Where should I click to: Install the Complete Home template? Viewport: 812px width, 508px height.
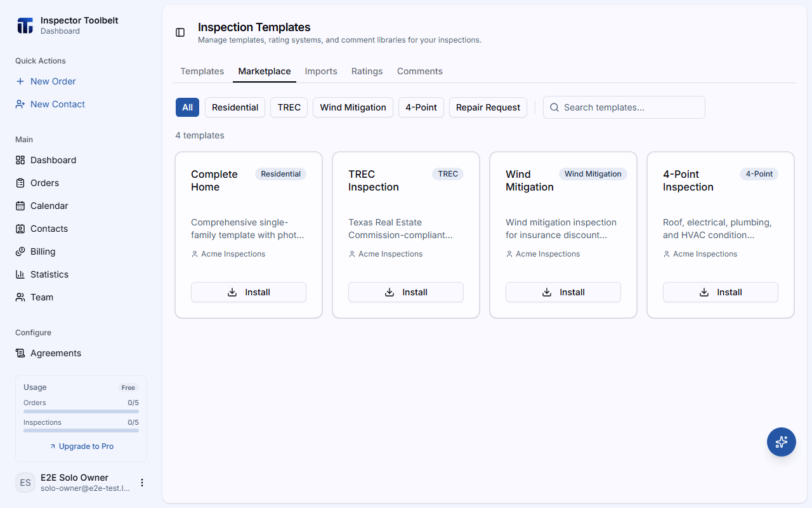249,292
